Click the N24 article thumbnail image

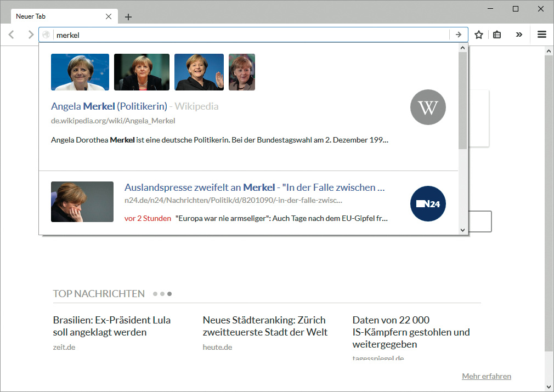[82, 202]
